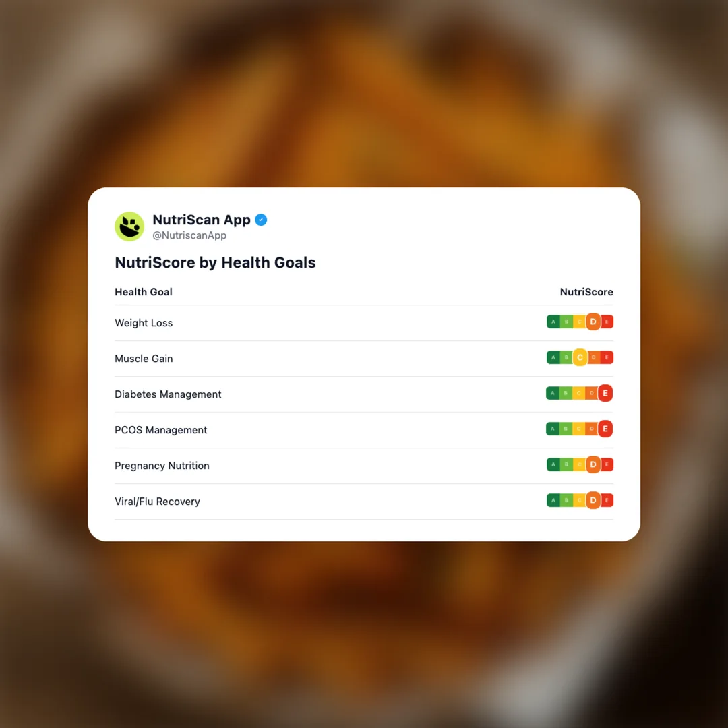The width and height of the screenshot is (728, 728).
Task: Click the NutriScan App logo icon
Action: [x=129, y=226]
